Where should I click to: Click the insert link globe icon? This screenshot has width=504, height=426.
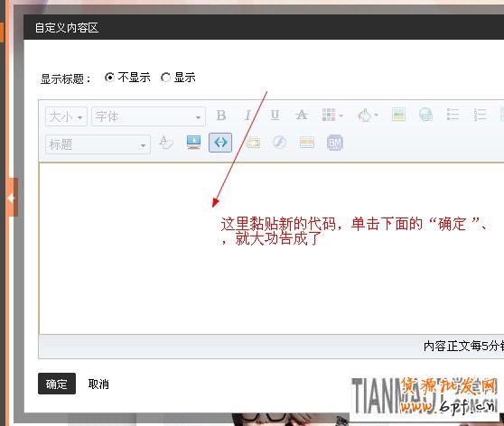tap(425, 115)
